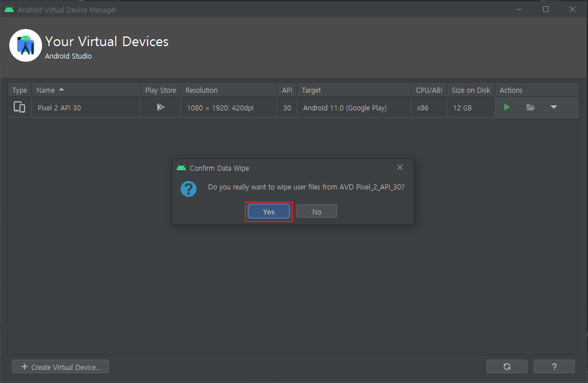Cancel data wipe with No button
This screenshot has height=383, width=588.
[x=316, y=212]
